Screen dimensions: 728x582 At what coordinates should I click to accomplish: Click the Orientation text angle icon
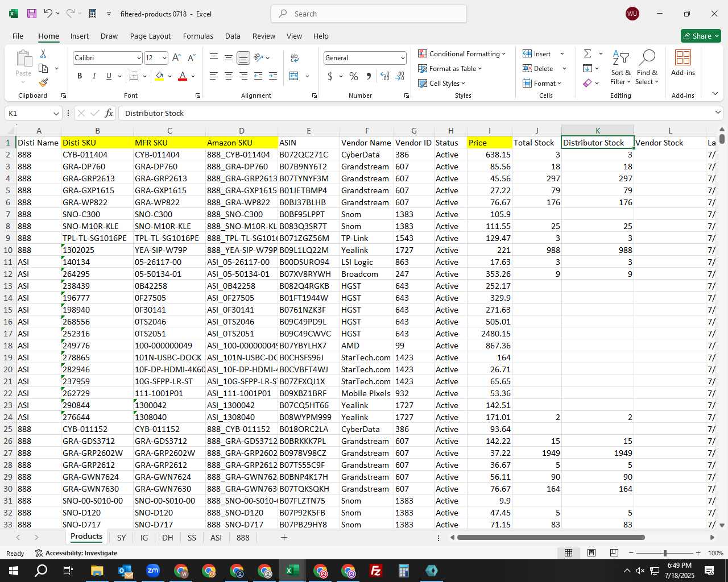[x=259, y=57]
